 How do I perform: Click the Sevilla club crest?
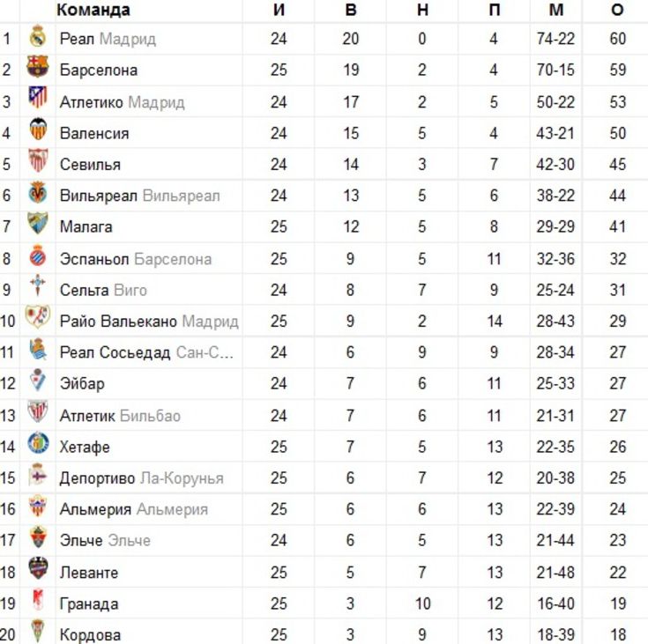[38, 160]
